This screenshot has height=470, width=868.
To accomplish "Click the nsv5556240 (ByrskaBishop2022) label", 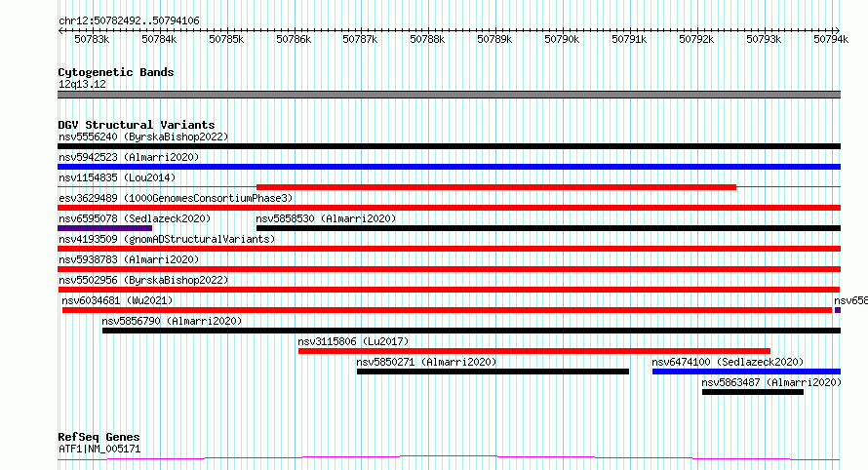I will tap(143, 137).
